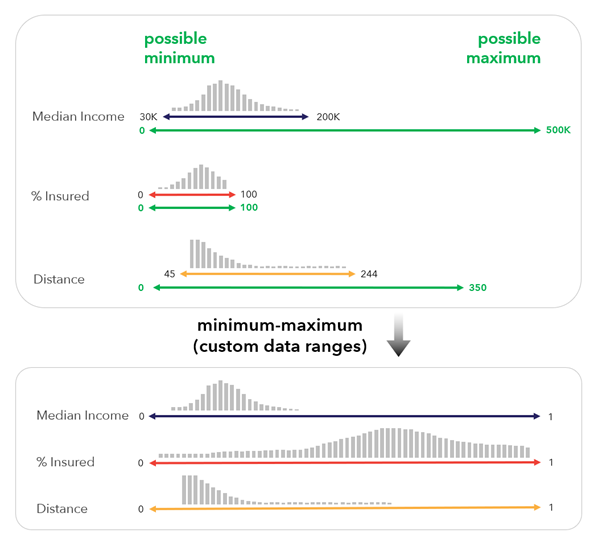Click the 200K income maximum label
The image size is (598, 546).
(x=328, y=117)
